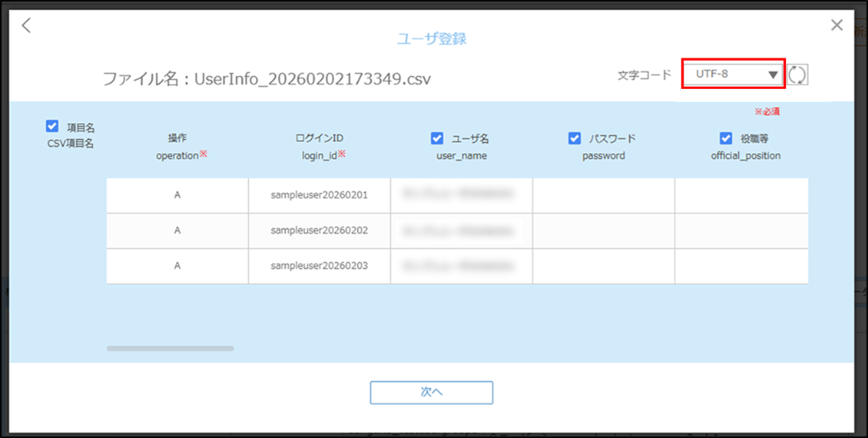Click the ※必須 note
The height and width of the screenshot is (438, 868).
pyautogui.click(x=767, y=112)
